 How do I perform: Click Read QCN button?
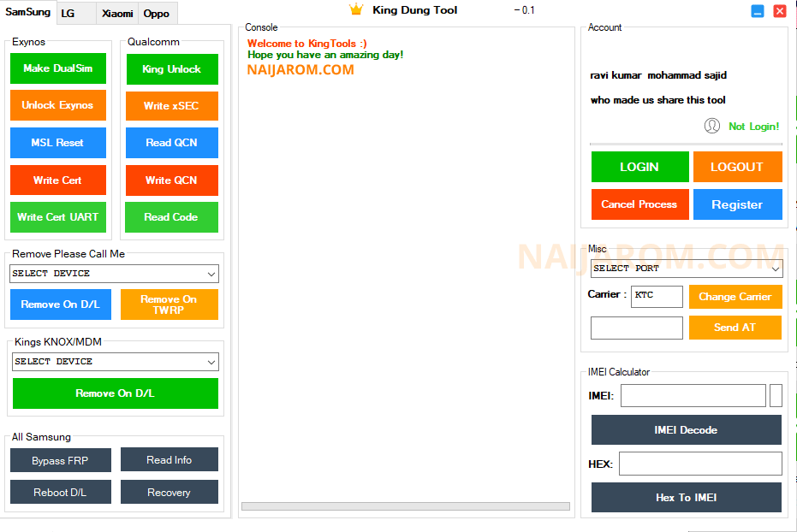coord(172,143)
